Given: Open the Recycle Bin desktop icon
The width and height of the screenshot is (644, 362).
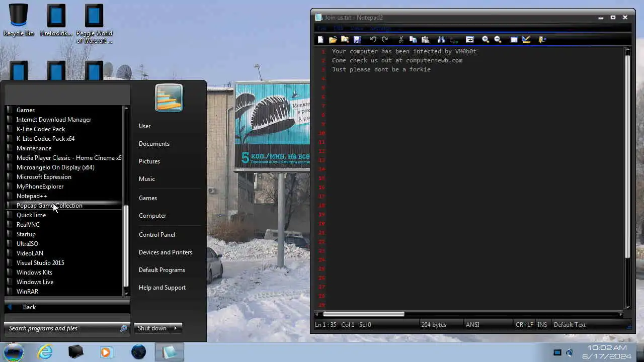Looking at the screenshot, I should tap(19, 20).
